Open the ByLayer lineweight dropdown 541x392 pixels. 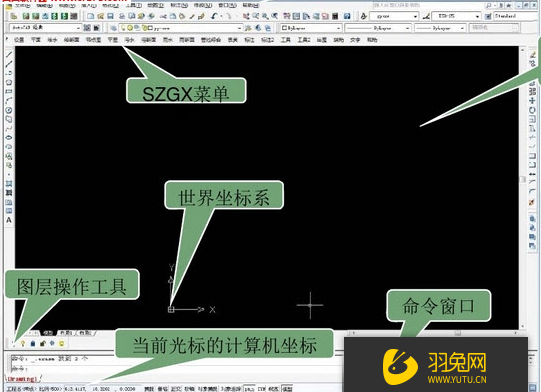point(440,28)
